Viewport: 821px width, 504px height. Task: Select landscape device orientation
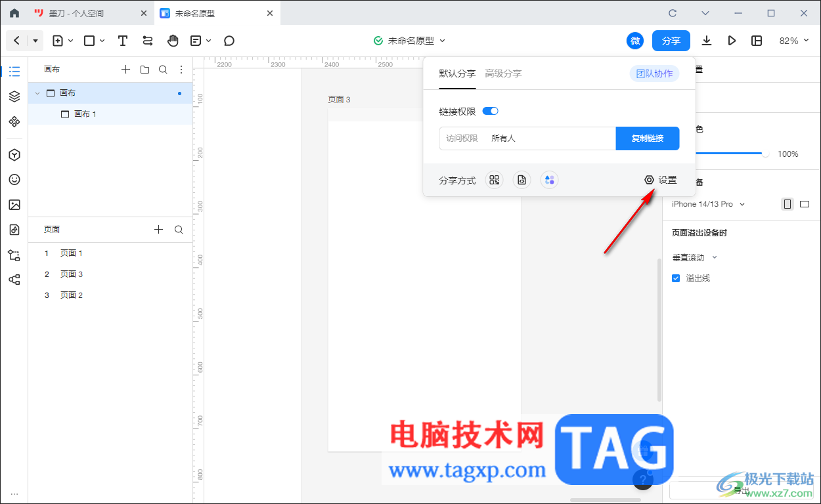(x=805, y=204)
